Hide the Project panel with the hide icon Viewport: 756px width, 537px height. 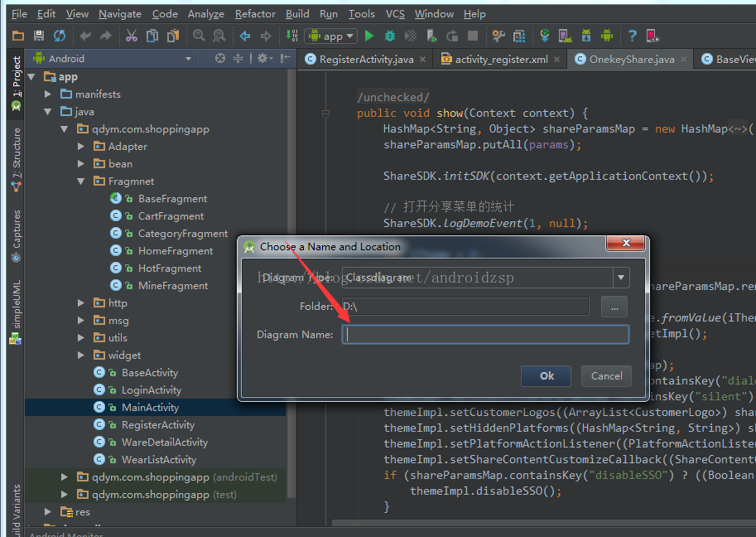(286, 58)
